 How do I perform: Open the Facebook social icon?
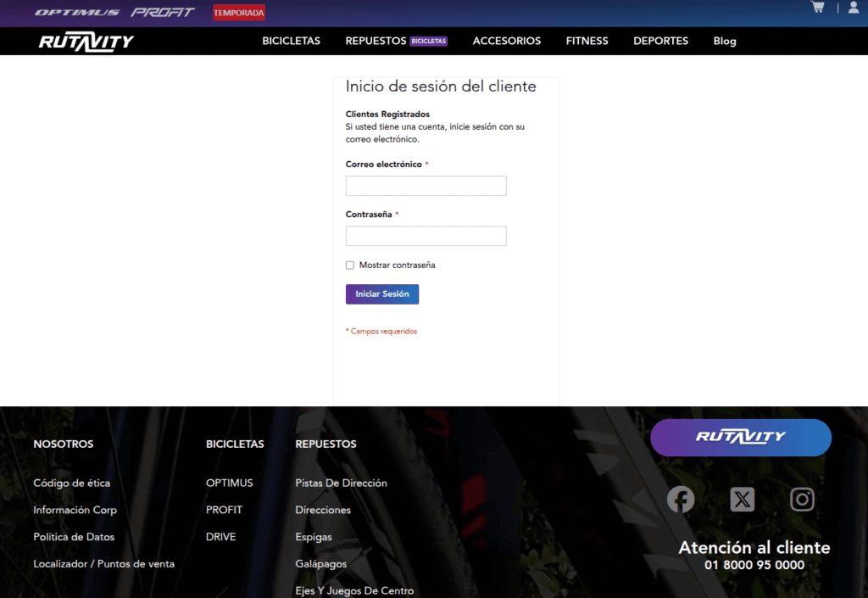pos(681,500)
